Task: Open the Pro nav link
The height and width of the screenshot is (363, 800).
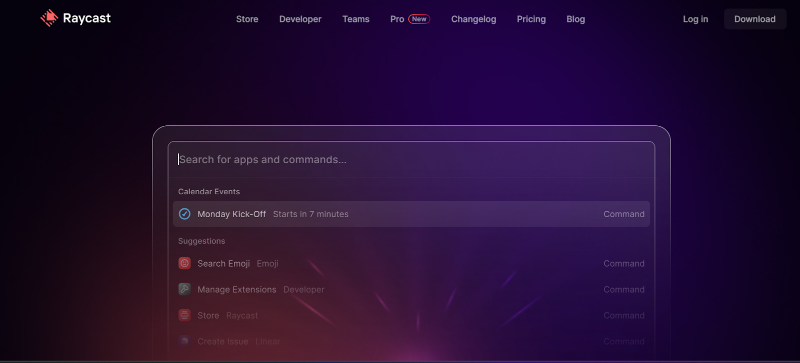Action: pos(397,19)
